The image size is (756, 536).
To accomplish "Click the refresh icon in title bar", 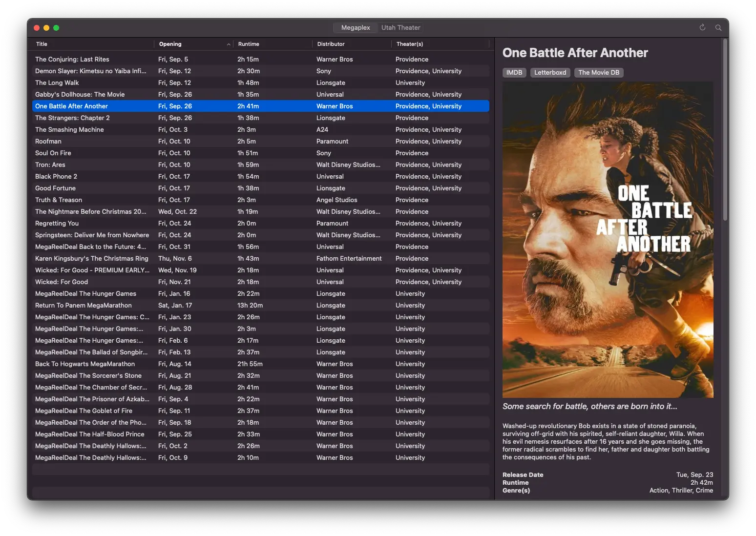I will tap(702, 27).
